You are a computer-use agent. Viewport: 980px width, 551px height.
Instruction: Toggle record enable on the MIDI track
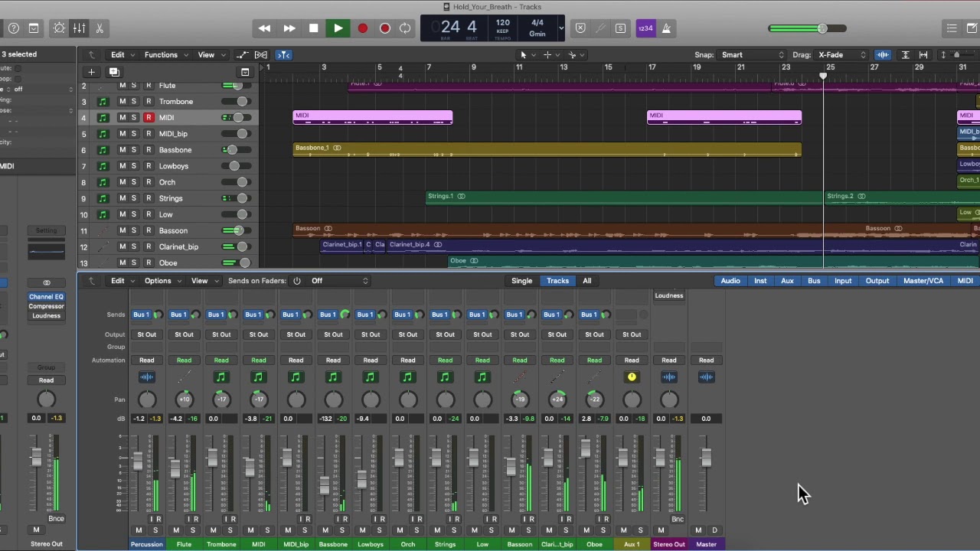[149, 118]
